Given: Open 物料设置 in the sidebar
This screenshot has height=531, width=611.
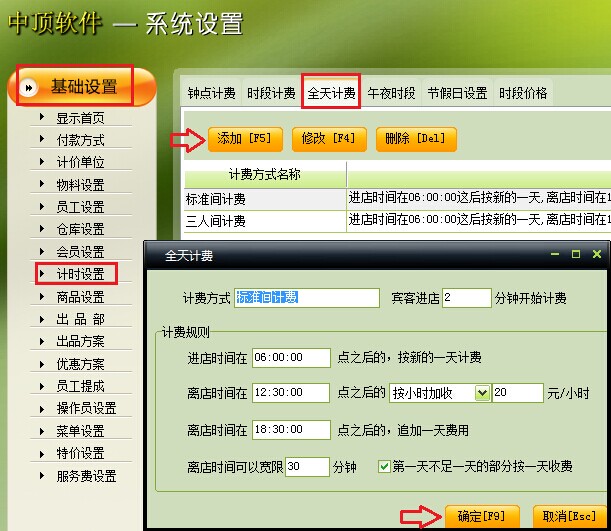Looking at the screenshot, I should pyautogui.click(x=80, y=185).
